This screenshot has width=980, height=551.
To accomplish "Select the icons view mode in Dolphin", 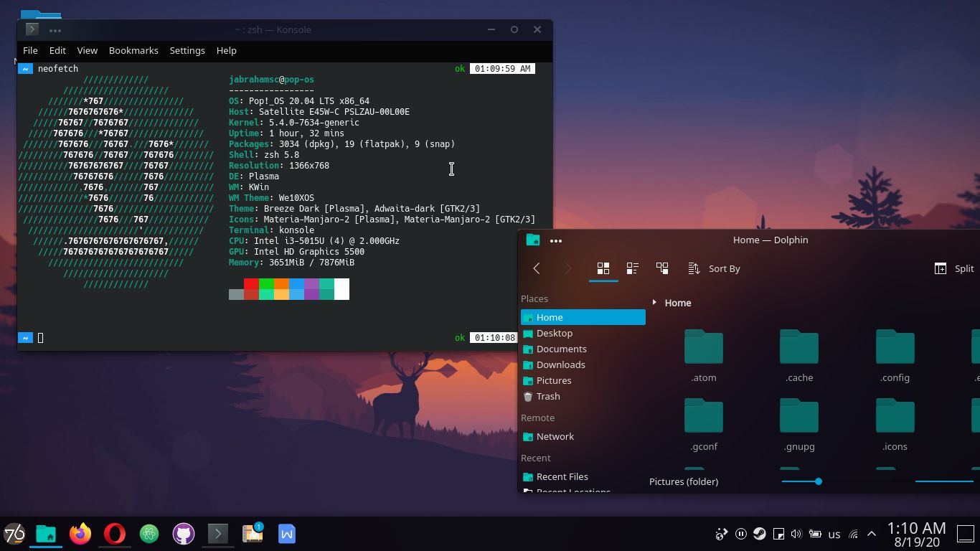I will point(603,268).
